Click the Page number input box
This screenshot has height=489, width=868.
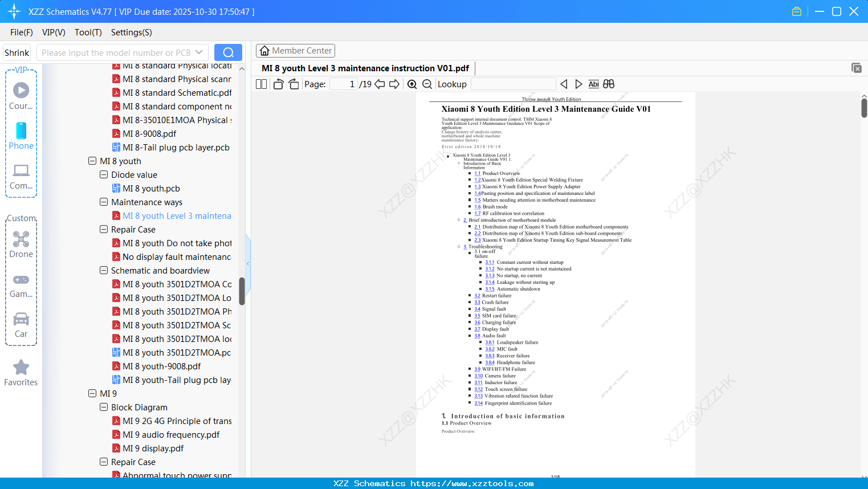(344, 84)
